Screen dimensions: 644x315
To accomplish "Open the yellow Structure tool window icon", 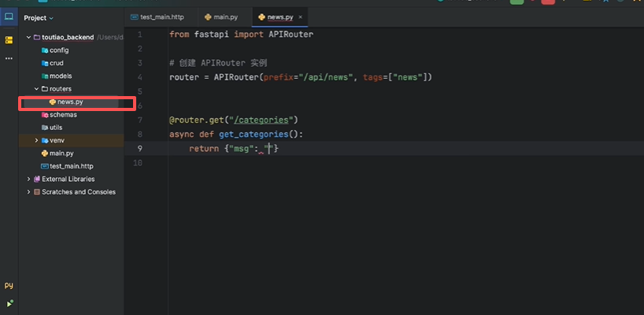I will 9,40.
